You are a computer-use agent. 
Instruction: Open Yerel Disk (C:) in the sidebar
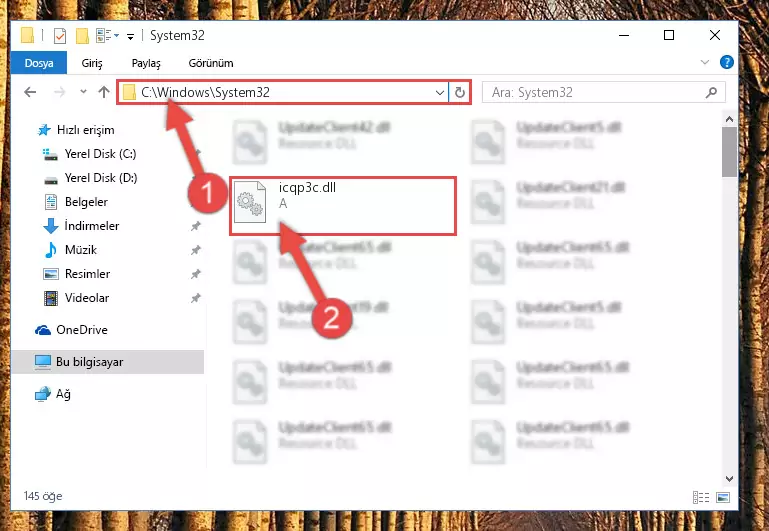(90, 153)
